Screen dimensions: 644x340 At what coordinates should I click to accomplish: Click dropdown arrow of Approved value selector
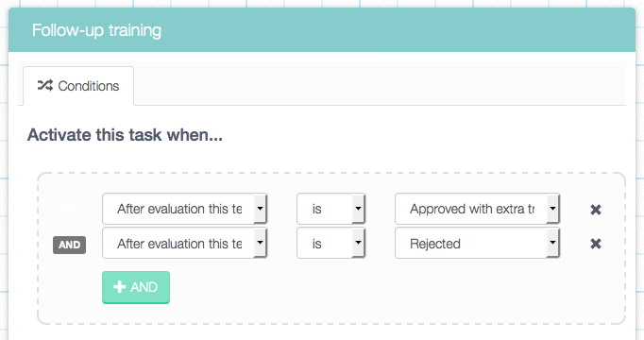click(x=552, y=209)
